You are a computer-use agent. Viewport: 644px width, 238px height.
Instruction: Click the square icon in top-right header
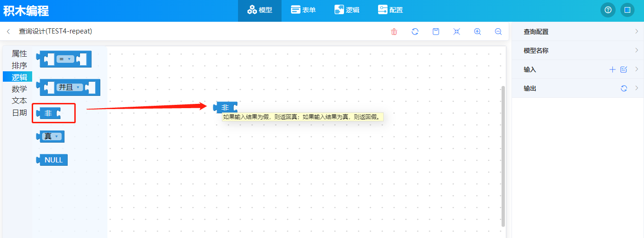[627, 10]
